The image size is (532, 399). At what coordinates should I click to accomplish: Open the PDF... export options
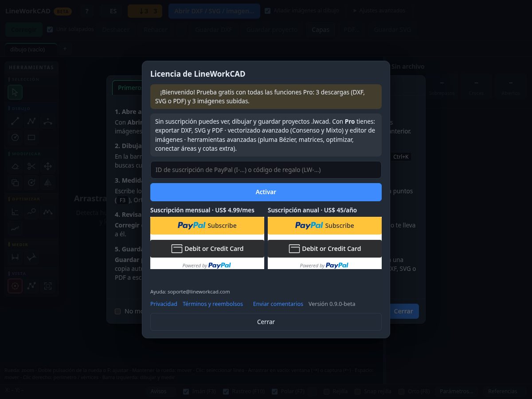click(x=352, y=30)
